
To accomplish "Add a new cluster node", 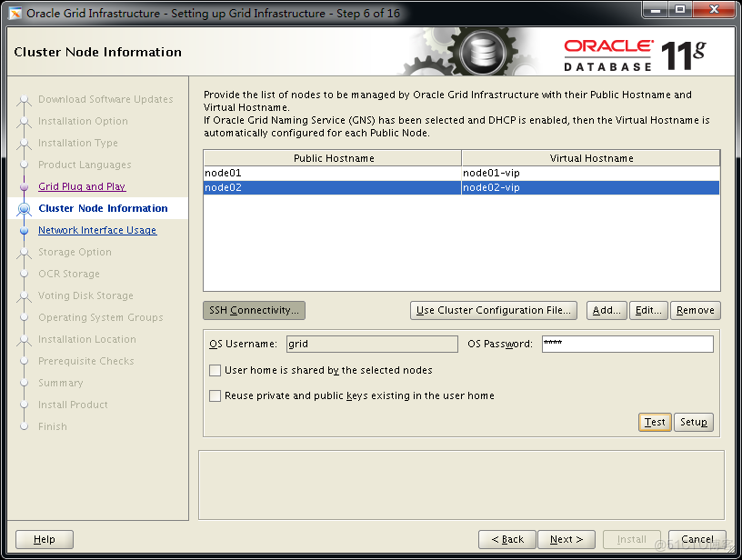I will (x=607, y=310).
